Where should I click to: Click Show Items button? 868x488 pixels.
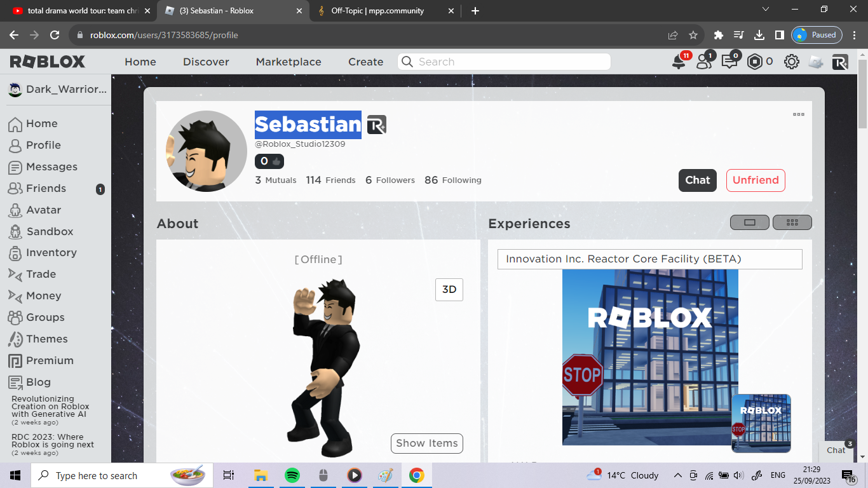(x=427, y=443)
